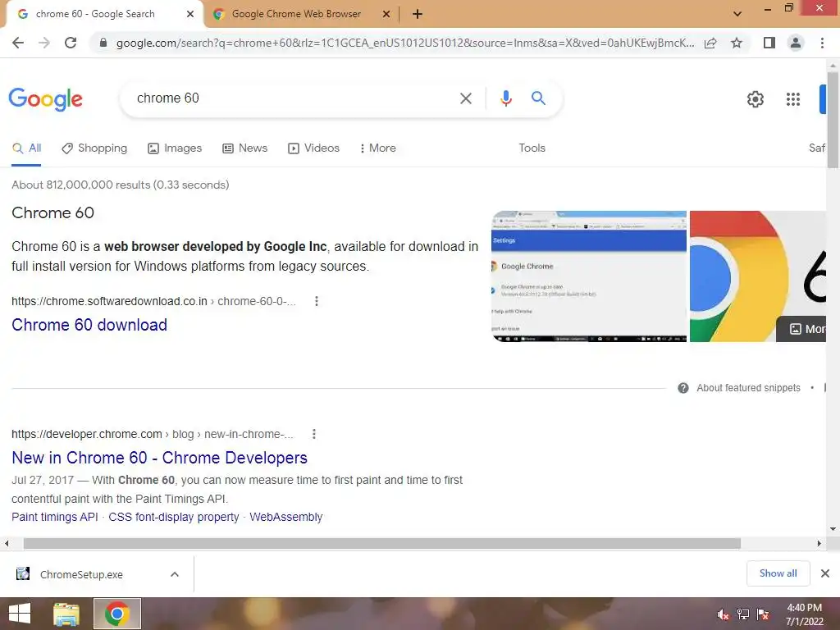Open options for softwaredownload.co.in result

317,301
